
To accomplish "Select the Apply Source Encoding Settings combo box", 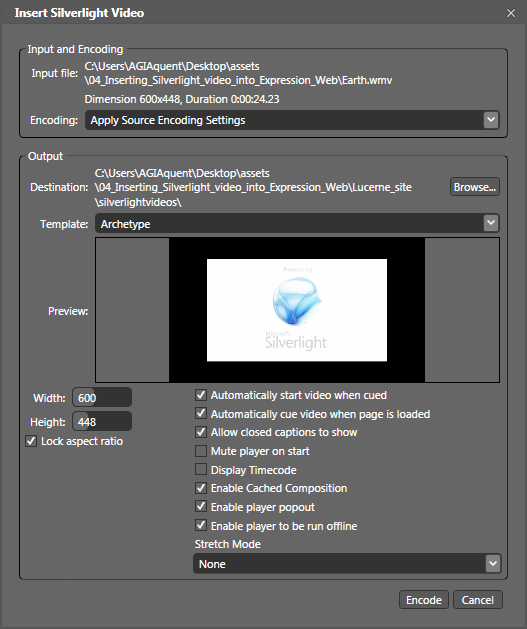I will click(x=292, y=120).
